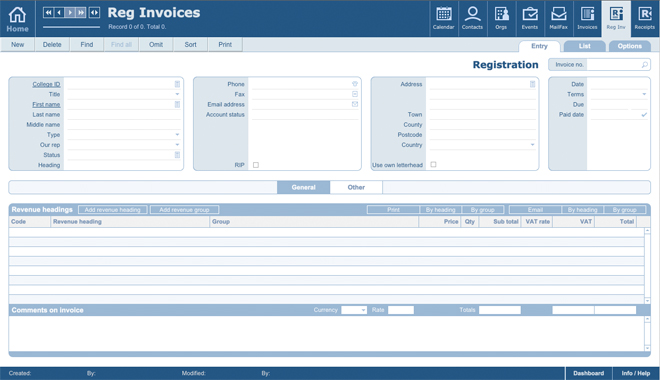Click Add revenue heading button
The height and width of the screenshot is (380, 660).
(x=112, y=210)
